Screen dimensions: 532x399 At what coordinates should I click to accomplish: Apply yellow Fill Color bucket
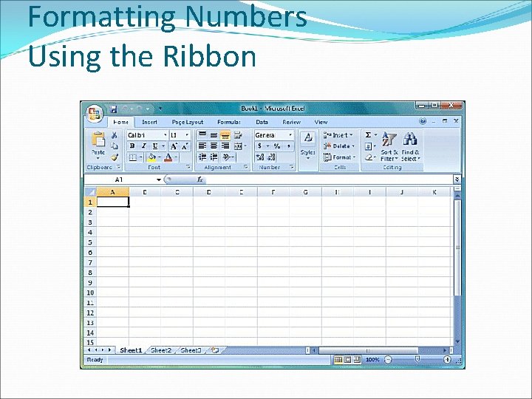click(151, 157)
